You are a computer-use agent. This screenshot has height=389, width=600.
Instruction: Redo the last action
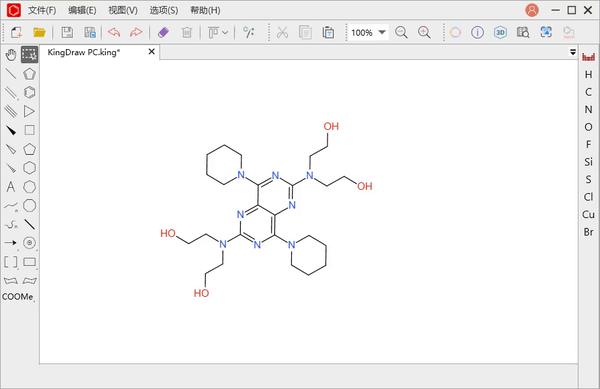click(136, 33)
